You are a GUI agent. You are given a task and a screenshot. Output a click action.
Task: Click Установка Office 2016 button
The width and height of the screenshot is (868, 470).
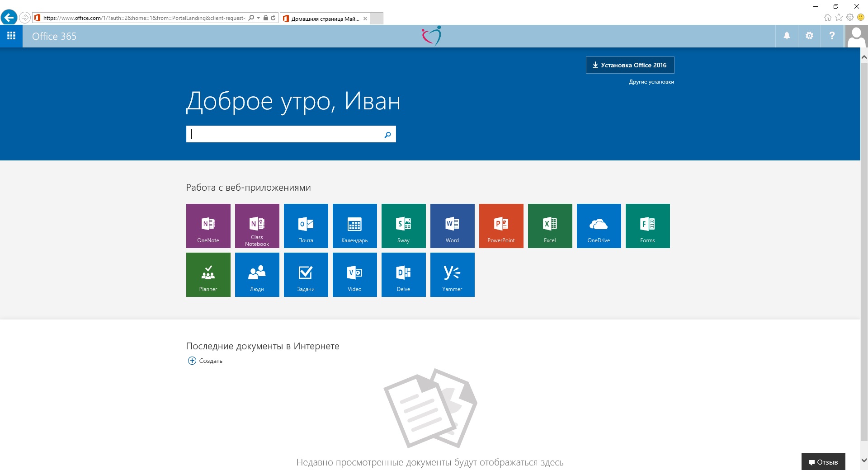(x=630, y=65)
